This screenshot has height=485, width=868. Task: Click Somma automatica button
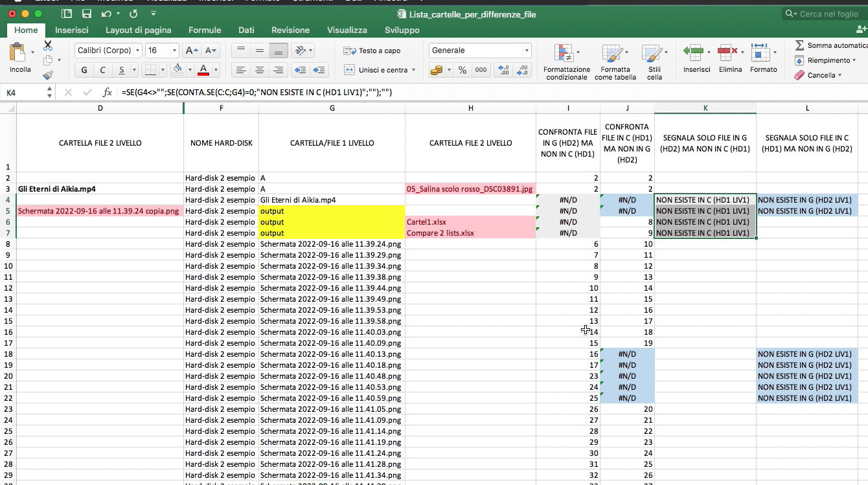(x=831, y=45)
